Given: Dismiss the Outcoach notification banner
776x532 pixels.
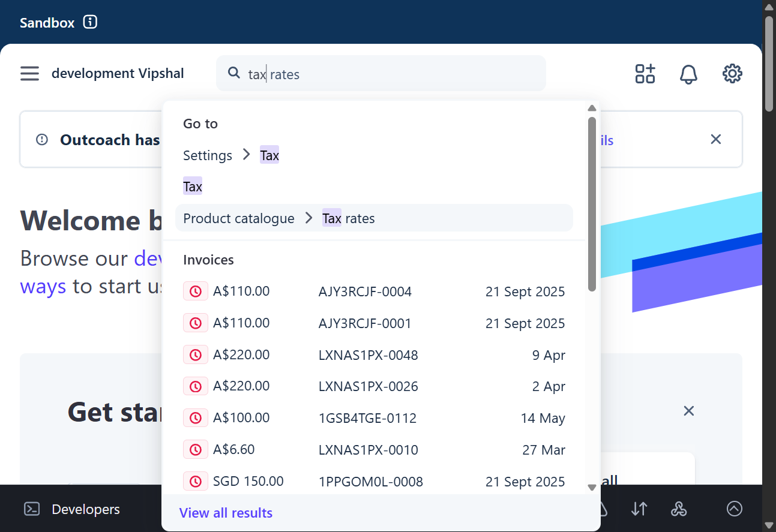Looking at the screenshot, I should (x=715, y=139).
